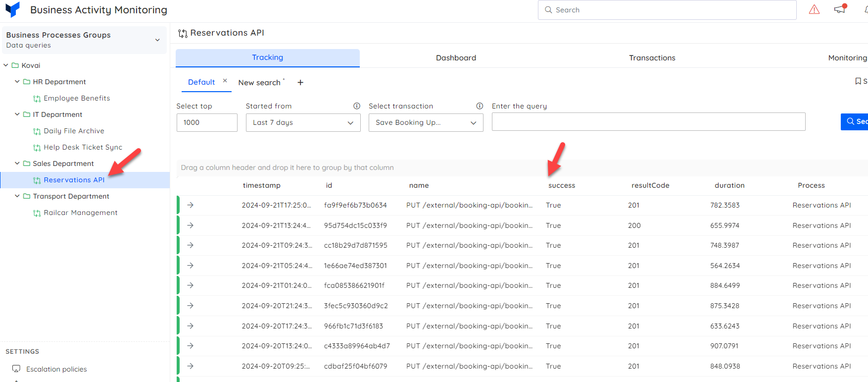868x382 pixels.
Task: Switch to the Dashboard tab
Action: (456, 58)
